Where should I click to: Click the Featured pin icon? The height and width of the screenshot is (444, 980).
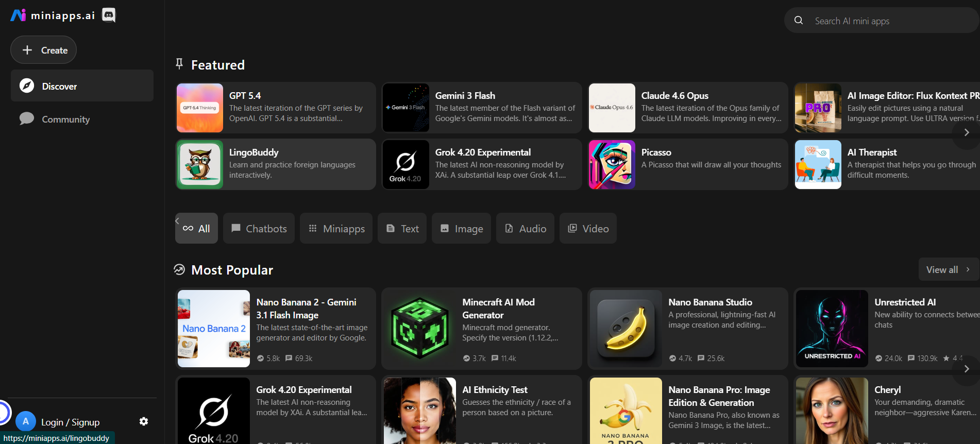point(179,63)
